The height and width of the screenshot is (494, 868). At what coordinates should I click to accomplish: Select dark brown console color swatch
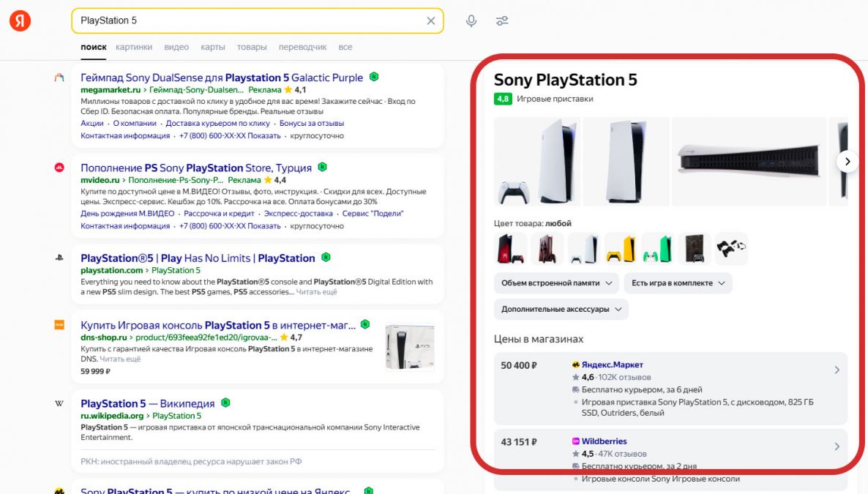[x=694, y=249]
